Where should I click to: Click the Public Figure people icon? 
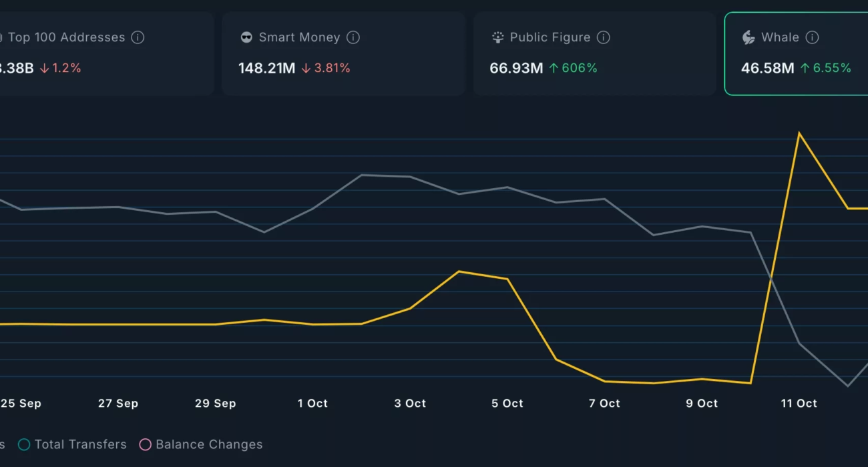497,37
